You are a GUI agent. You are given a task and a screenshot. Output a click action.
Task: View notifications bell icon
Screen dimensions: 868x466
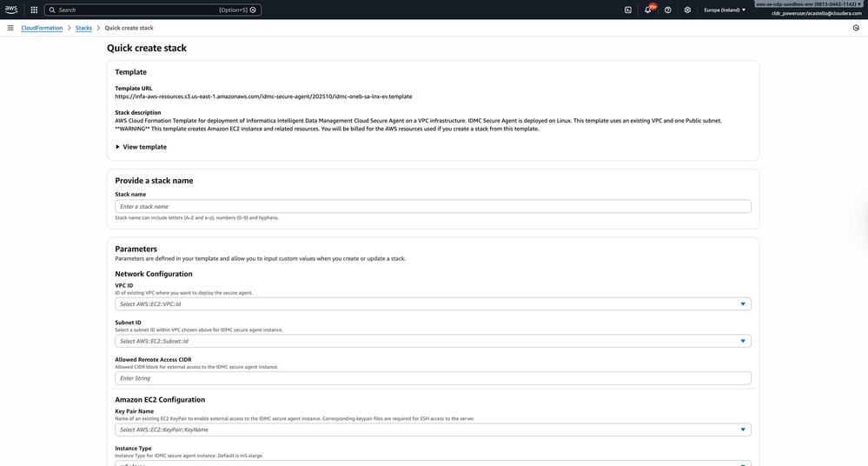click(x=647, y=10)
